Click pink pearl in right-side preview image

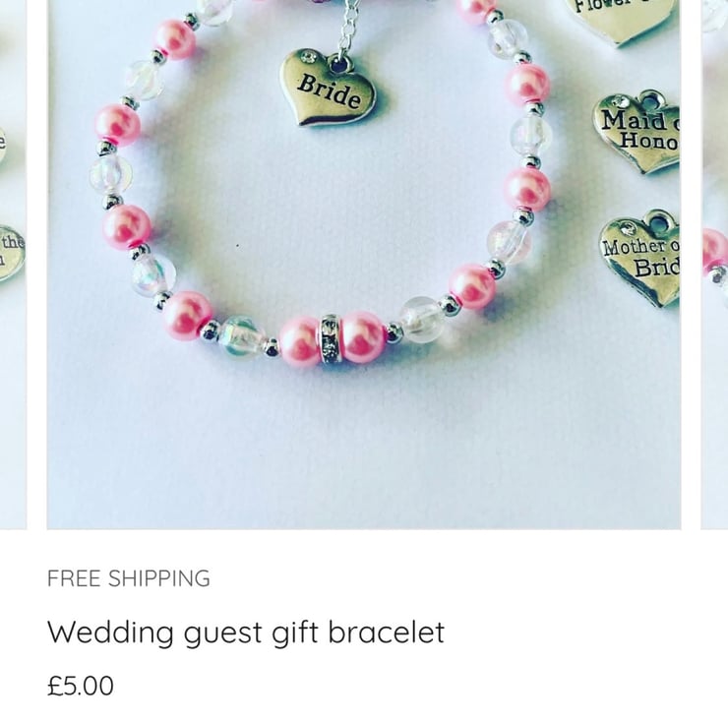[x=714, y=251]
